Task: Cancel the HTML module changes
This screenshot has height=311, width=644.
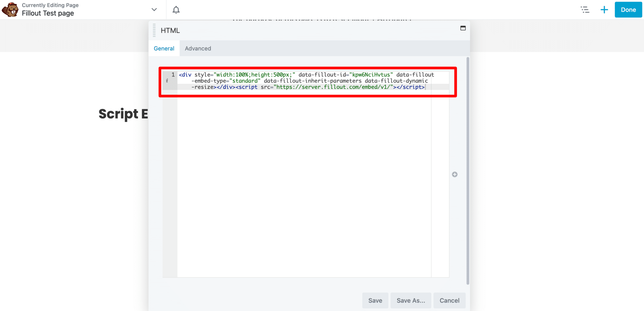Action: point(449,300)
